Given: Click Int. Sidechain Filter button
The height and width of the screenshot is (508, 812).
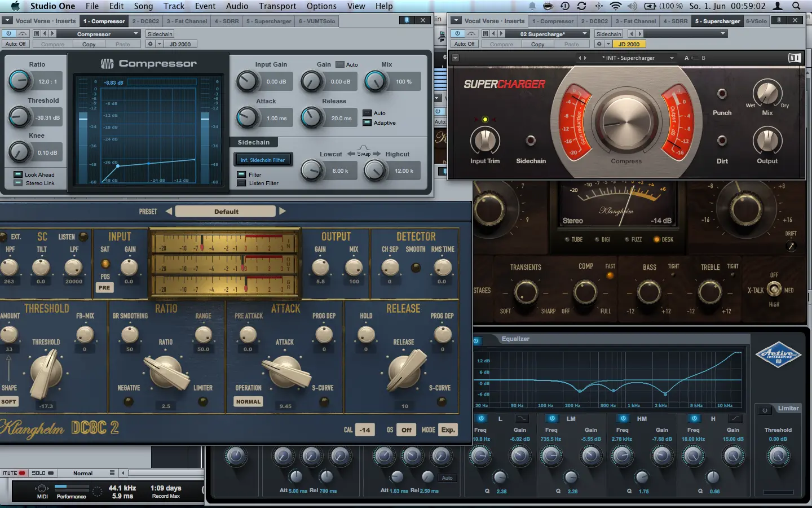Looking at the screenshot, I should [263, 160].
